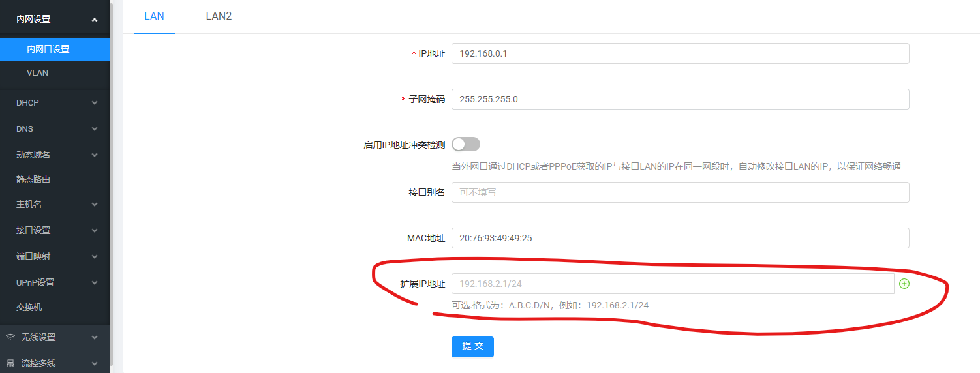Image resolution: width=980 pixels, height=373 pixels.
Task: Select the LAN tab
Action: 154,16
